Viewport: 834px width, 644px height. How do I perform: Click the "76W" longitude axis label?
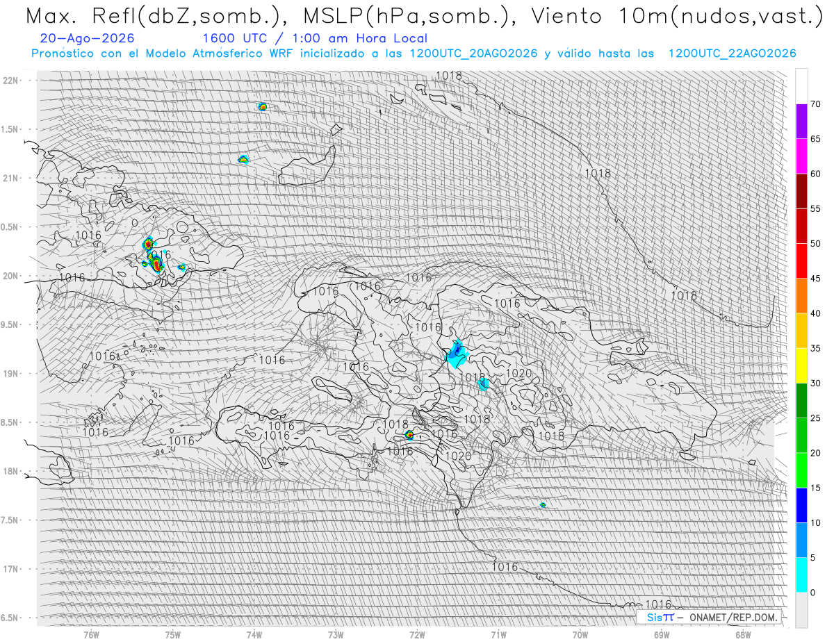(x=91, y=635)
